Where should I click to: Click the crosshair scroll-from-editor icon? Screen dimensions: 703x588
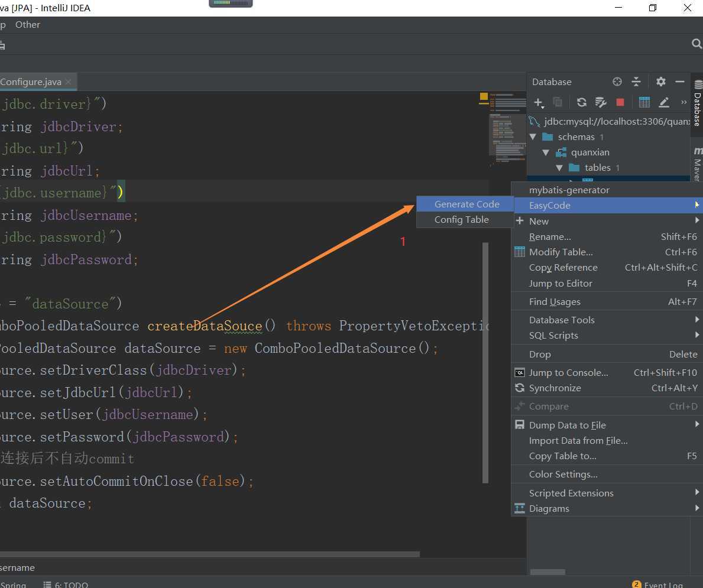pos(617,82)
